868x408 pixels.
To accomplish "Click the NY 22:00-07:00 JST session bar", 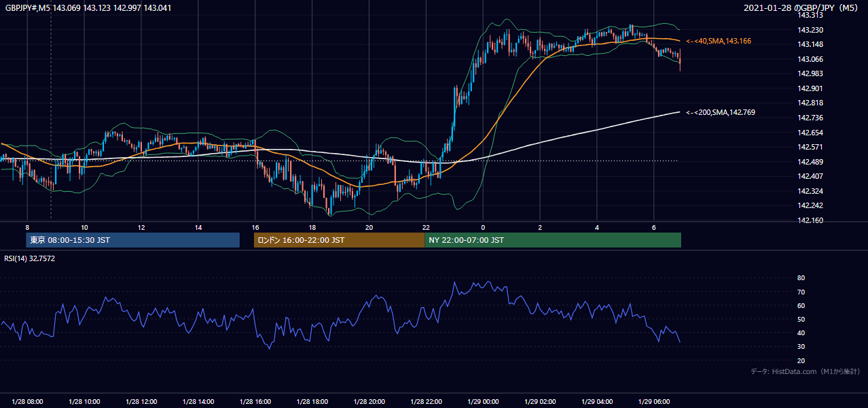I will (553, 240).
